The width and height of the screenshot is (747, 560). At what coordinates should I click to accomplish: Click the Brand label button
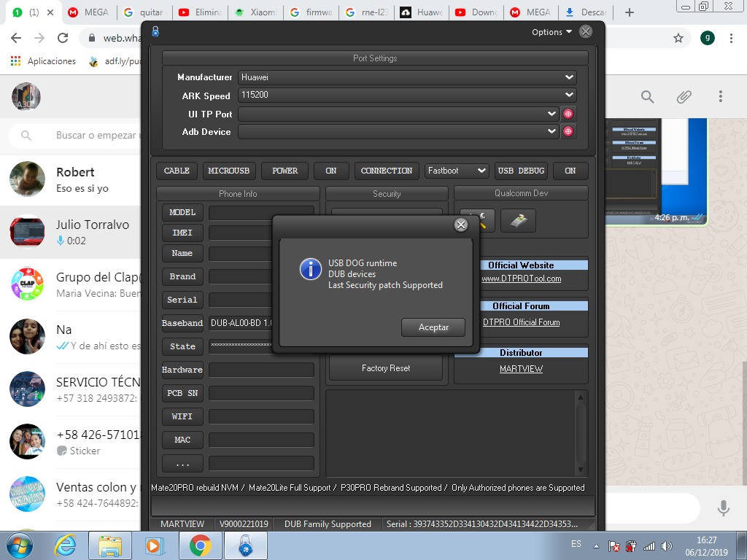pos(182,276)
